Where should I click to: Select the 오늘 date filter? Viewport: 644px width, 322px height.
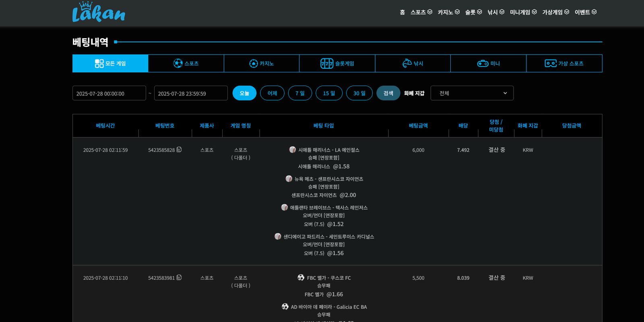244,93
